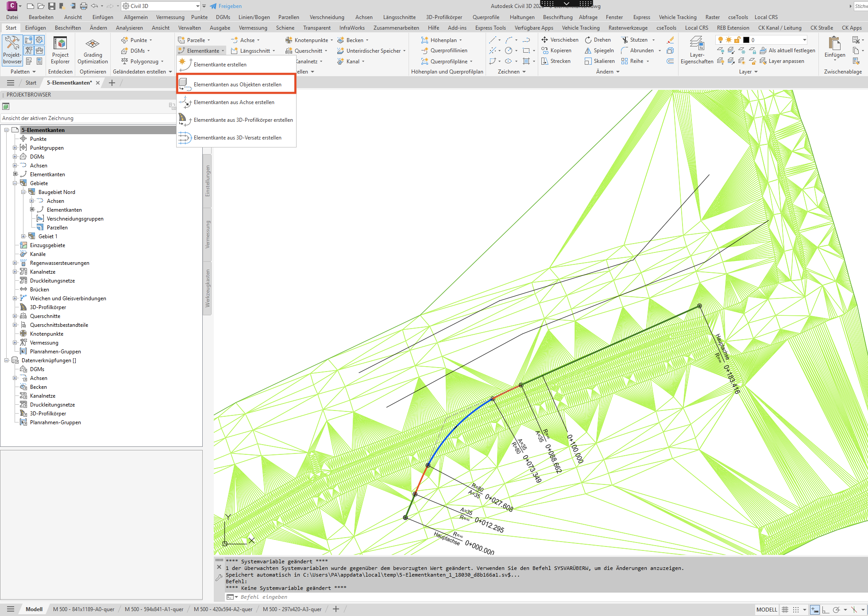The image size is (868, 616).
Task: Open the Vermessung menu in menu bar
Action: (170, 17)
